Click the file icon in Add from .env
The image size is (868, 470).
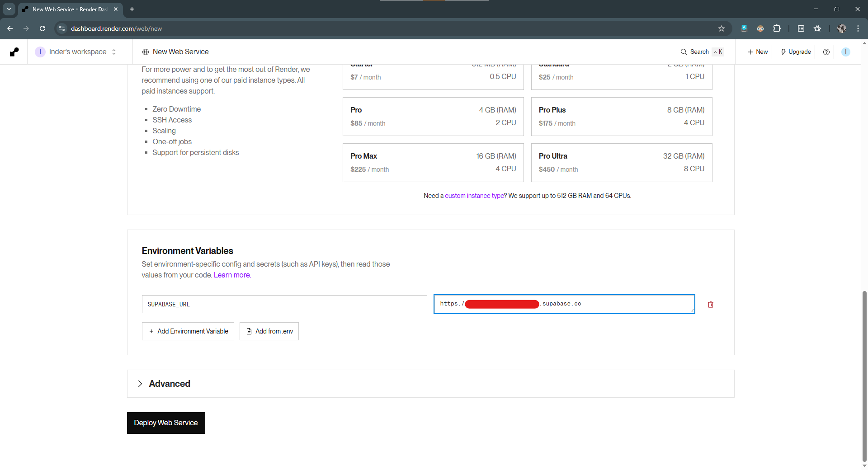[x=249, y=331]
